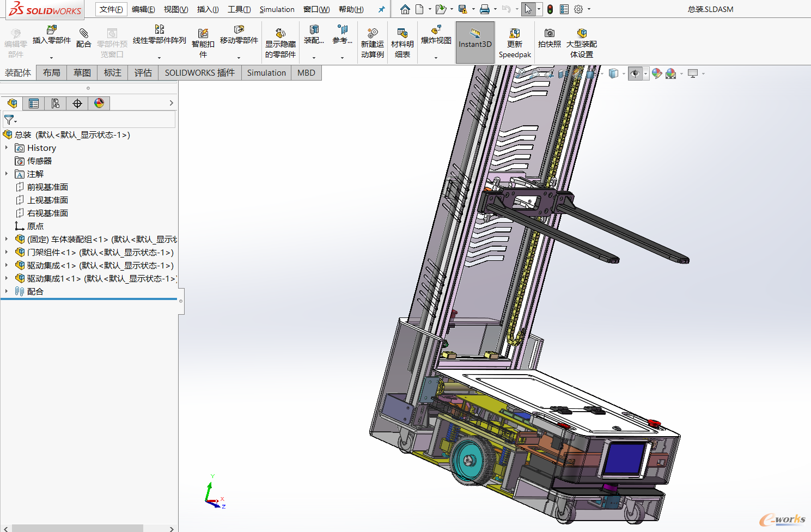The height and width of the screenshot is (532, 811).
Task: Expand the manager panel tabs chevron
Action: pos(171,103)
